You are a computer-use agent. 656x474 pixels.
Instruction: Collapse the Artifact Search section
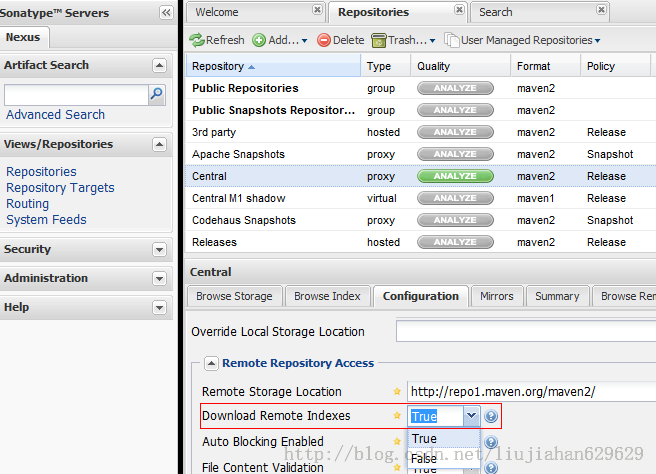(159, 65)
